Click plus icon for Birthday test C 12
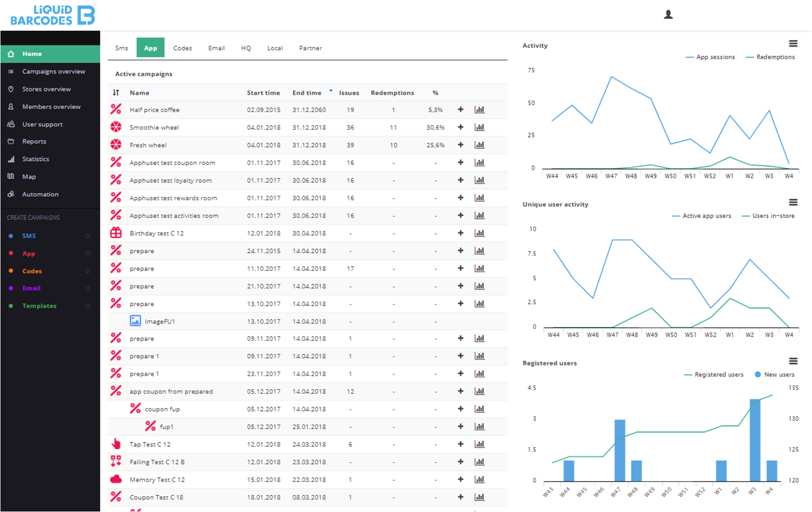Screen dimensions: 812x512 click(x=461, y=233)
